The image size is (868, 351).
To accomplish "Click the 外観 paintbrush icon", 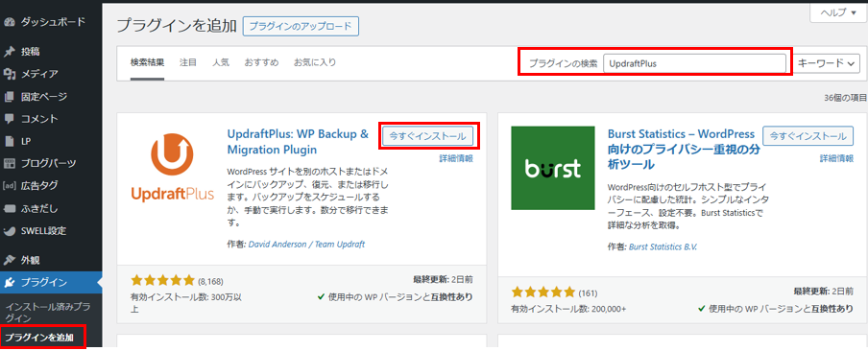I will [9, 260].
